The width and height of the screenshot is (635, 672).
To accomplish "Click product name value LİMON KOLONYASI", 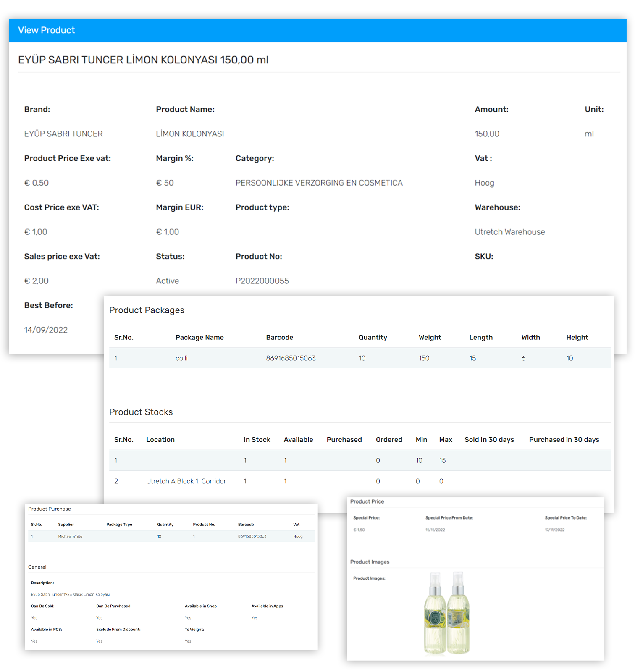I will coord(190,134).
